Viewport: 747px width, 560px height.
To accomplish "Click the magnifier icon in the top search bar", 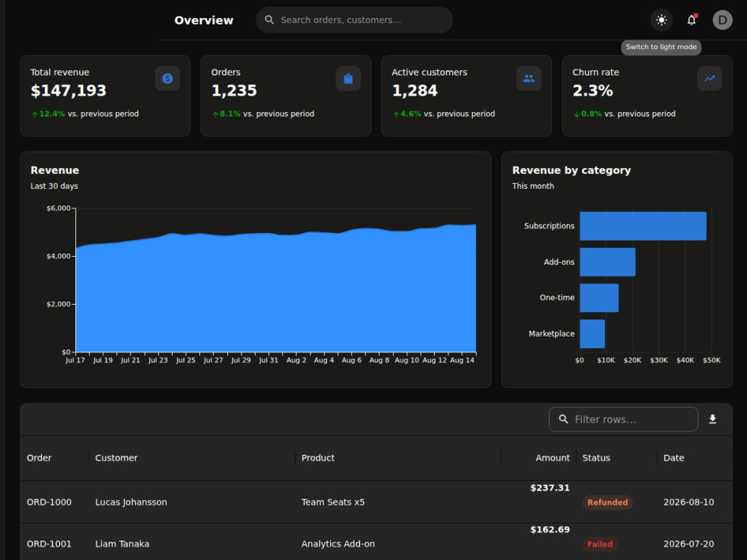I will [x=269, y=20].
